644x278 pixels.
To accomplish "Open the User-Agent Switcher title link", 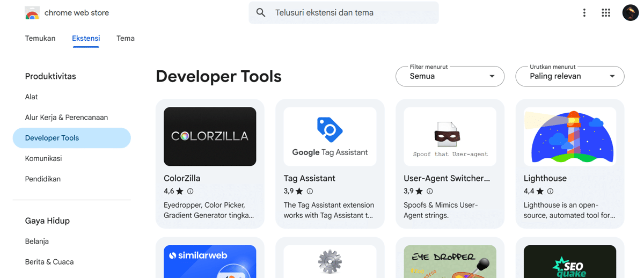I will [x=447, y=178].
